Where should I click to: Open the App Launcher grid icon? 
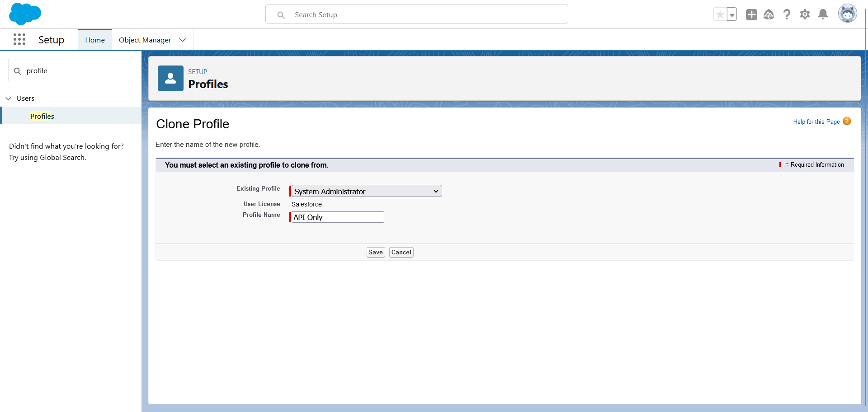19,40
